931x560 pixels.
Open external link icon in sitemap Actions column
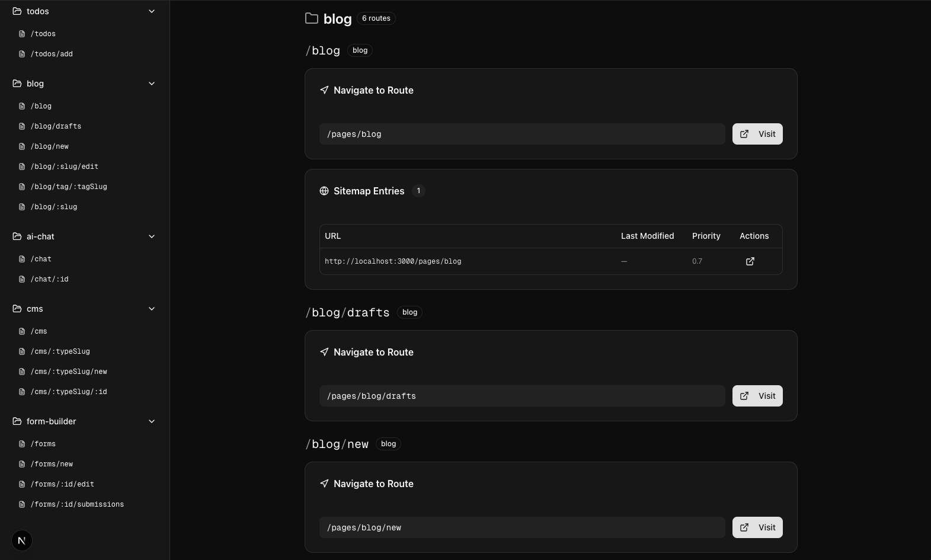[x=750, y=261]
